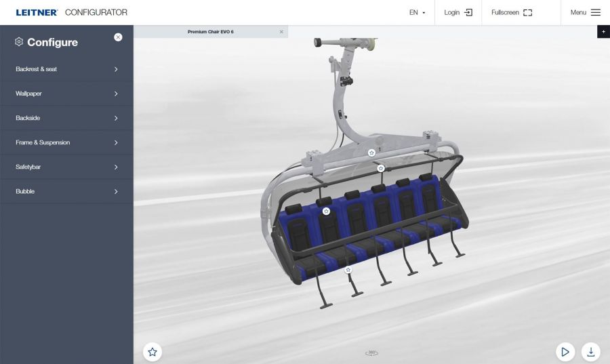The height and width of the screenshot is (364, 610).
Task: Open the EN language dropdown
Action: tap(417, 12)
